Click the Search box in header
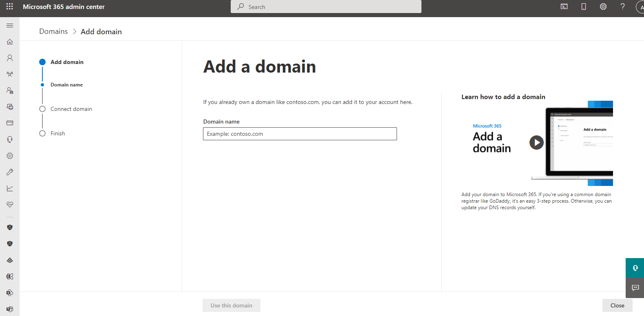 coord(326,7)
